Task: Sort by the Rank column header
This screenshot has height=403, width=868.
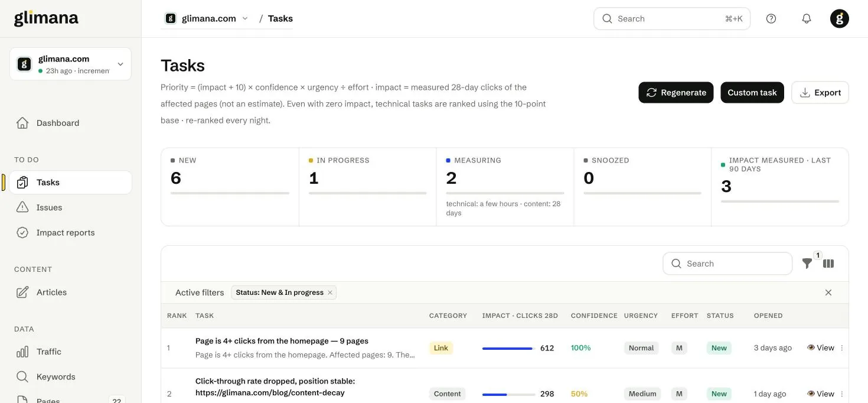Action: (x=177, y=316)
